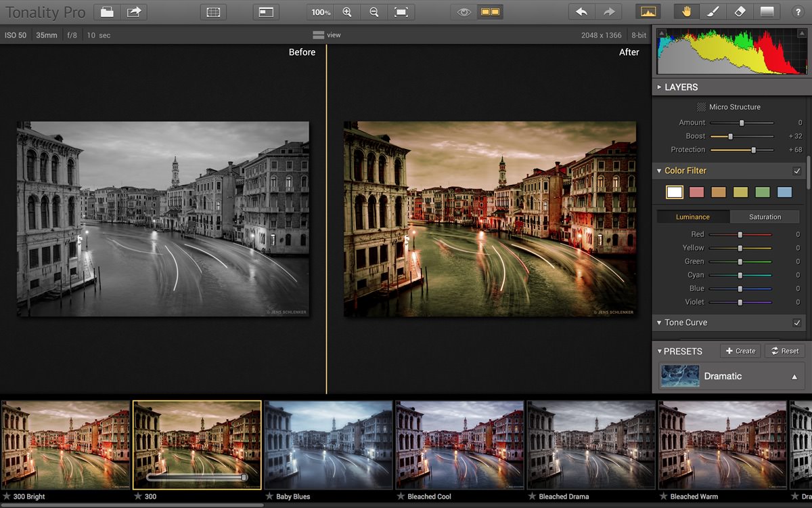Select the orange color filter swatch

pyautogui.click(x=719, y=192)
